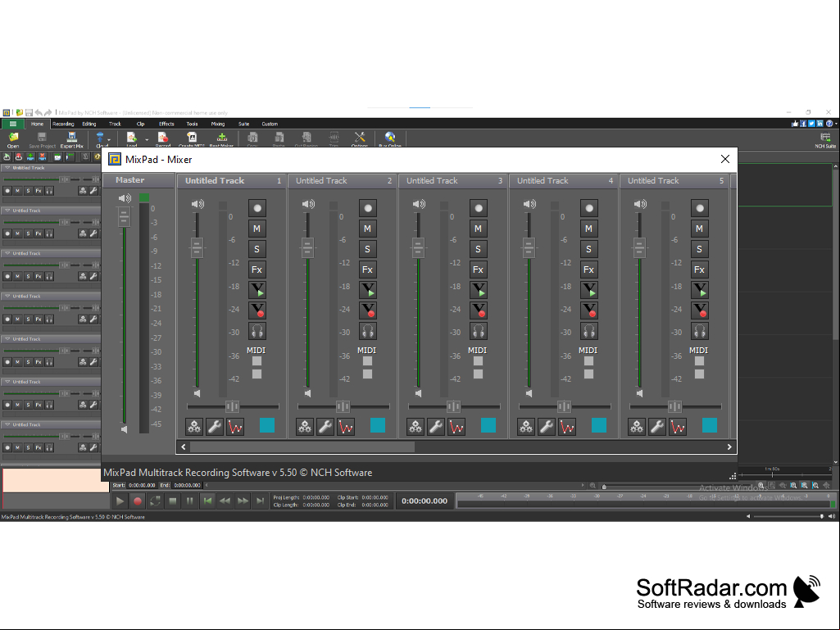The height and width of the screenshot is (630, 840).
Task: Arm mixer track 3 with its record circle
Action: (479, 208)
